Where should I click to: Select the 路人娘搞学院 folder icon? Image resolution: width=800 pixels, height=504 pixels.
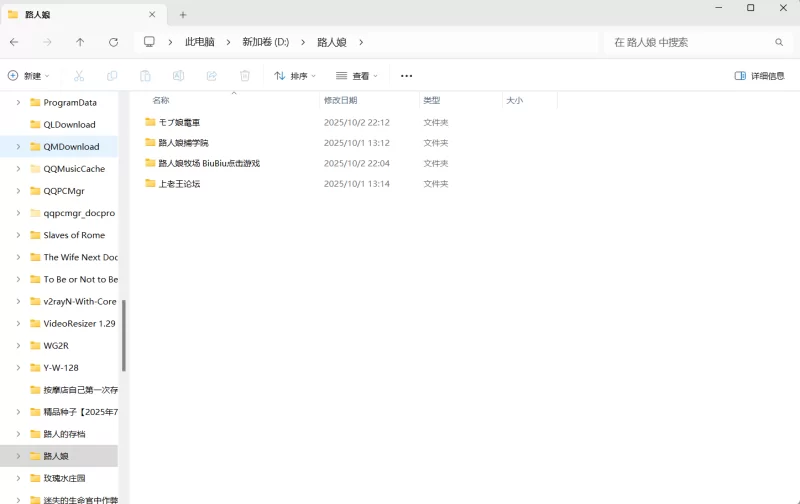[x=150, y=142]
